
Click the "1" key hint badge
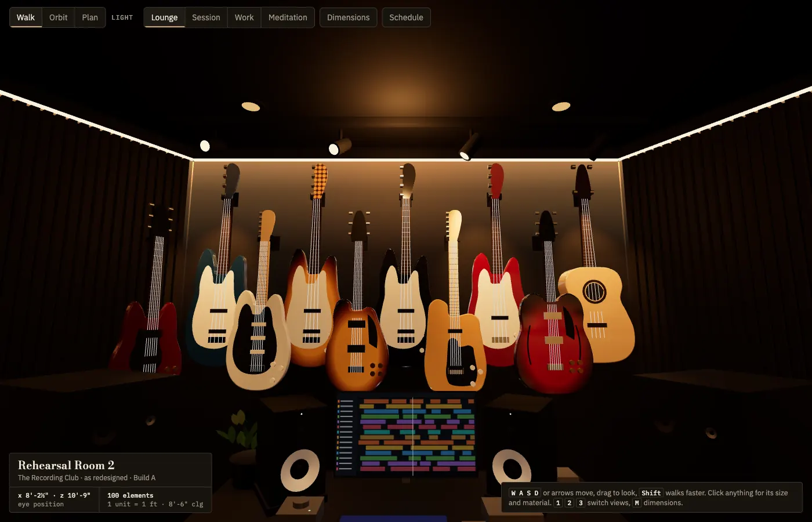(558, 503)
